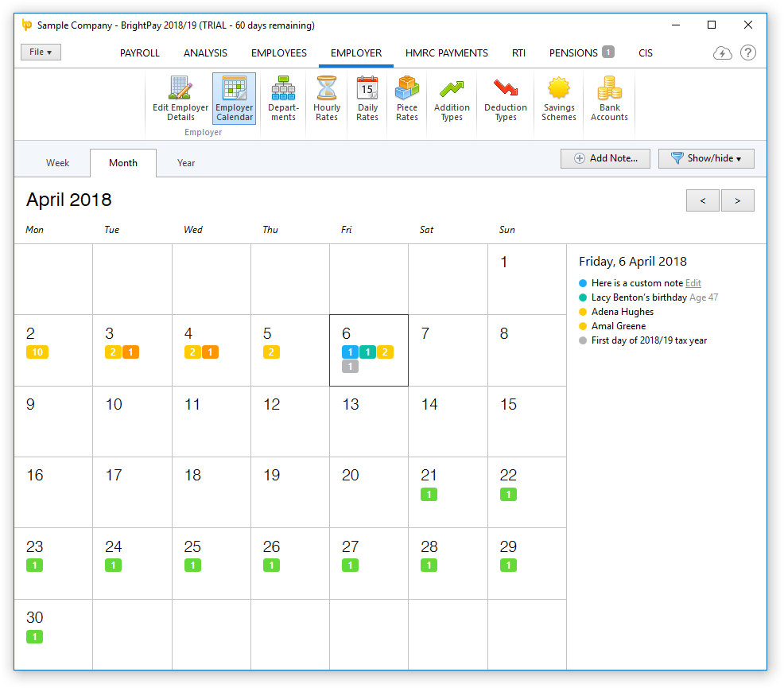
Task: Select April 1 in the calendar
Action: pos(527,279)
